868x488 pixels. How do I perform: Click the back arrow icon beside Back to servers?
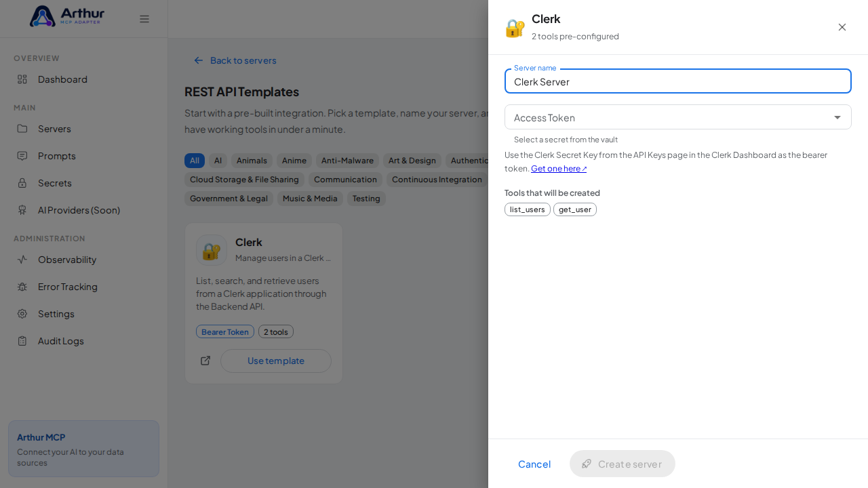coord(199,60)
